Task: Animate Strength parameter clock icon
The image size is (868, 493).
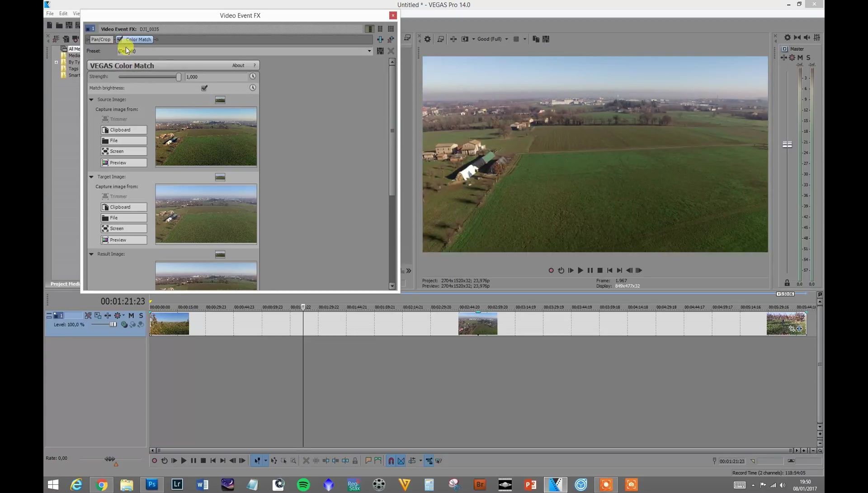Action: (x=253, y=76)
